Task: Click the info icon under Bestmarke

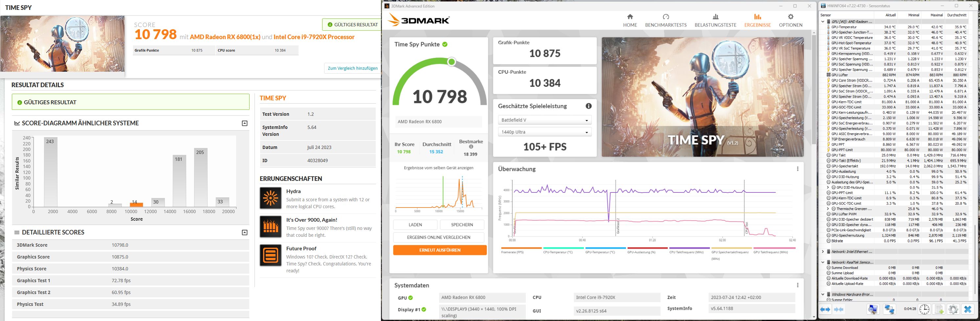Action: pyautogui.click(x=471, y=147)
